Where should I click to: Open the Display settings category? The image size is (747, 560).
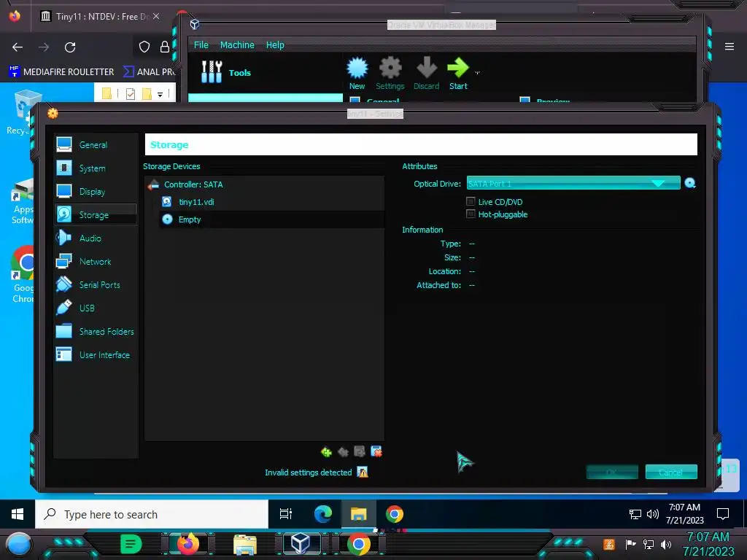point(94,192)
